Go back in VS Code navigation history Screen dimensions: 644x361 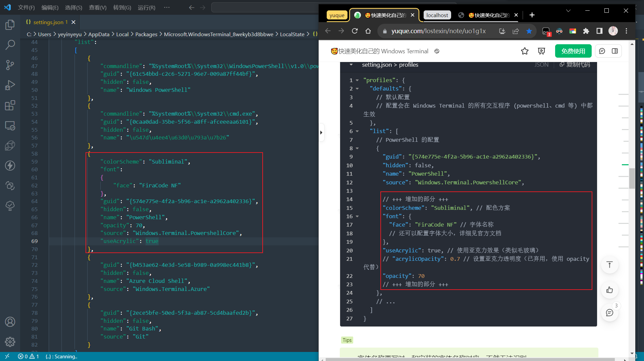(192, 7)
